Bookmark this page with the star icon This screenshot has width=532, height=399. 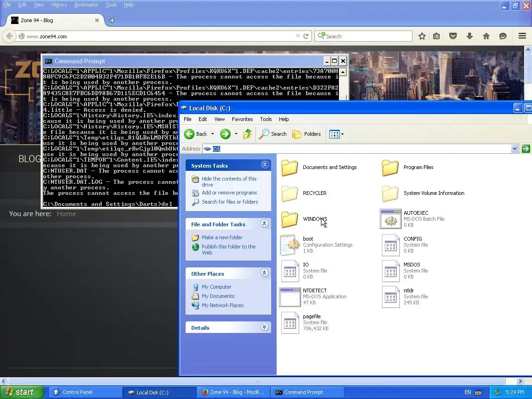coord(422,36)
